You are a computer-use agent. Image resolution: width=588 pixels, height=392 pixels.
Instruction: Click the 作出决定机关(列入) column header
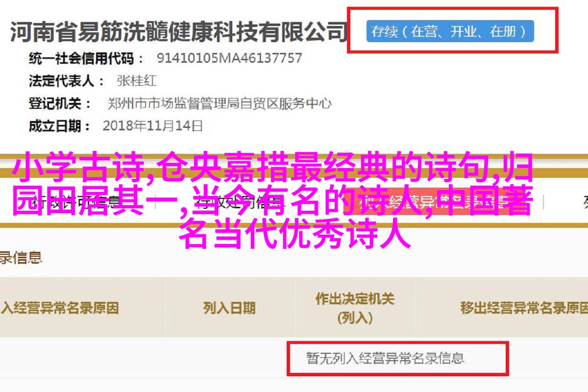click(355, 308)
